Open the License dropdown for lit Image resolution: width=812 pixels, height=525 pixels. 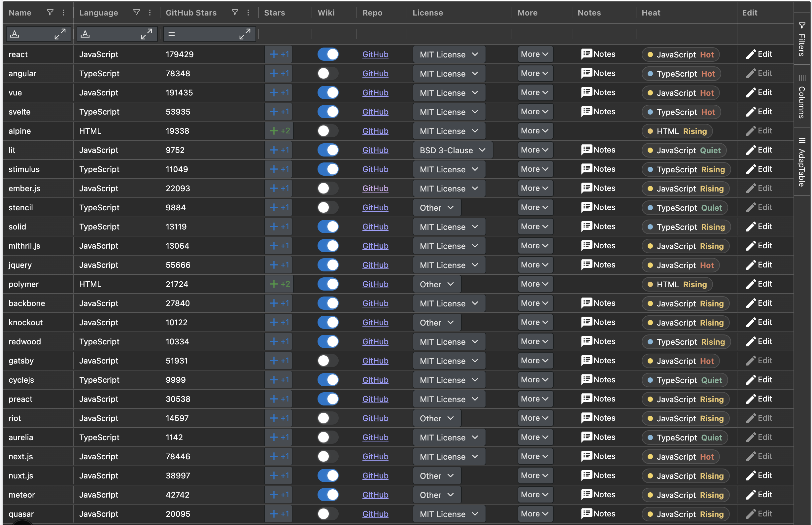(x=453, y=150)
